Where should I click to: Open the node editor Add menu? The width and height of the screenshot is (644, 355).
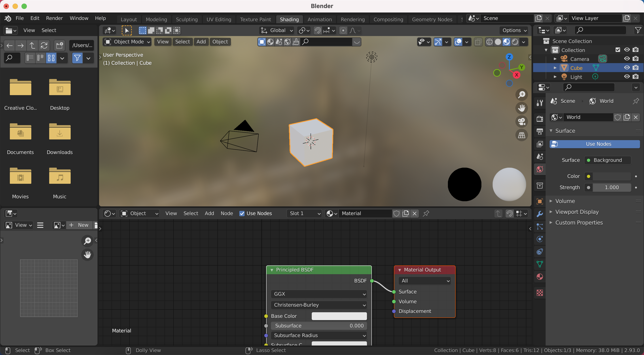point(209,213)
